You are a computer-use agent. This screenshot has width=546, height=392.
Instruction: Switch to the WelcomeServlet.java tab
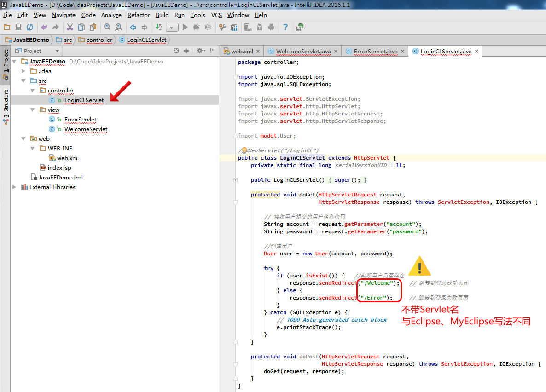[x=303, y=51]
